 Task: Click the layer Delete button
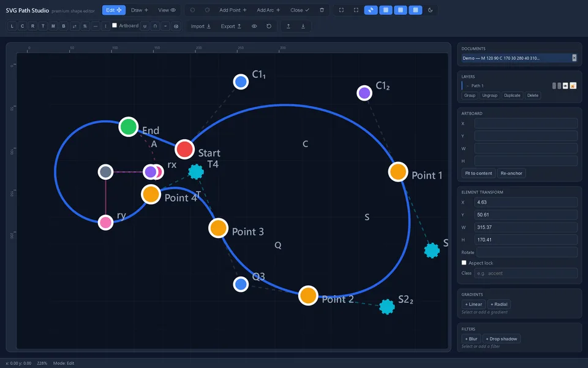(532, 96)
